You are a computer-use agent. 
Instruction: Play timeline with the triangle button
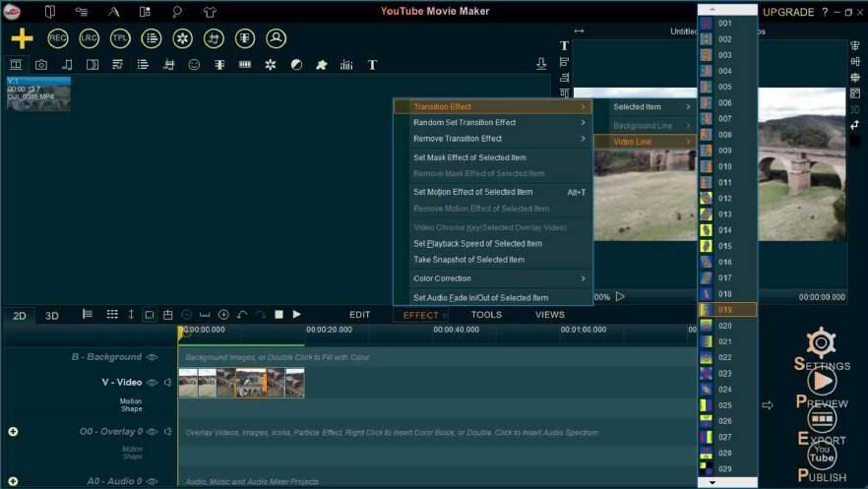[x=297, y=314]
